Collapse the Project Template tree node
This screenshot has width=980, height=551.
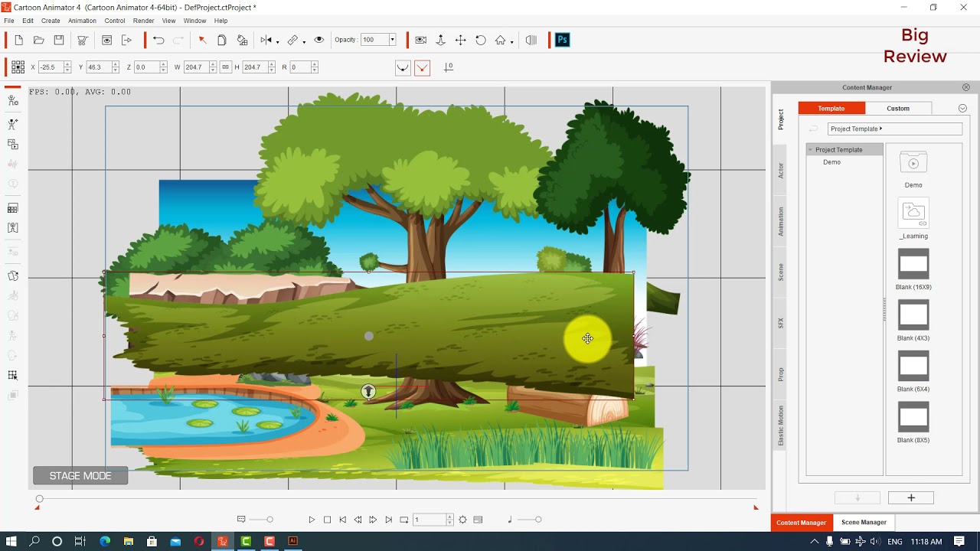click(811, 150)
